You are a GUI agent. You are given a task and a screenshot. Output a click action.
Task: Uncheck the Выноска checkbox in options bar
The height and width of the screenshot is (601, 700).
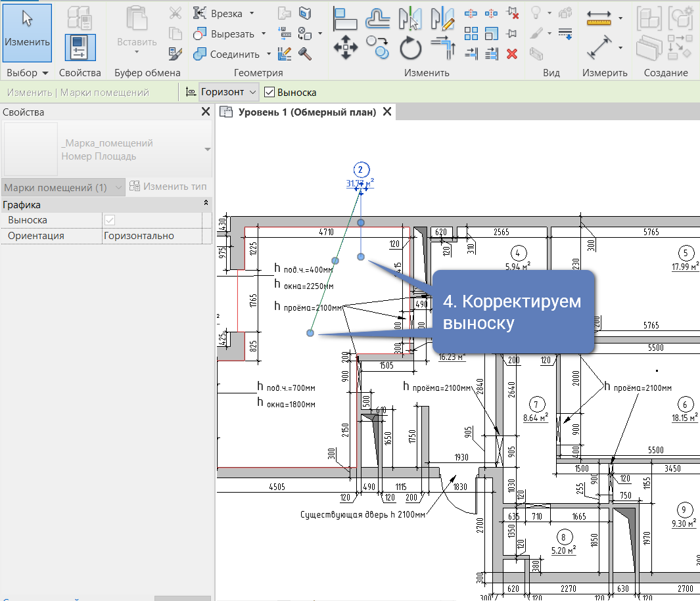point(269,93)
